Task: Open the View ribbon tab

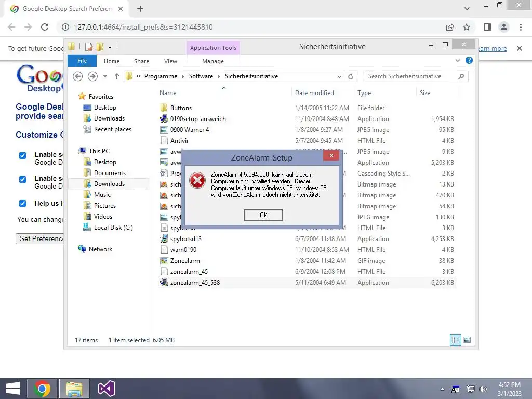Action: [170, 61]
